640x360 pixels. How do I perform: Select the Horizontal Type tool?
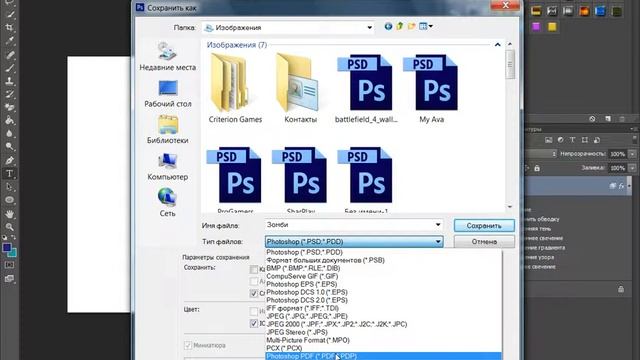pos(9,174)
